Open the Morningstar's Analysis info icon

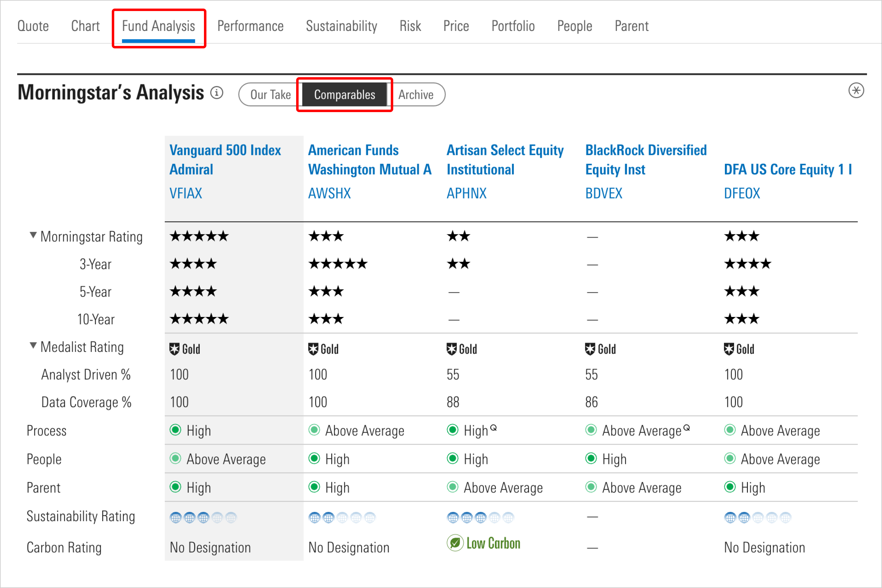217,92
